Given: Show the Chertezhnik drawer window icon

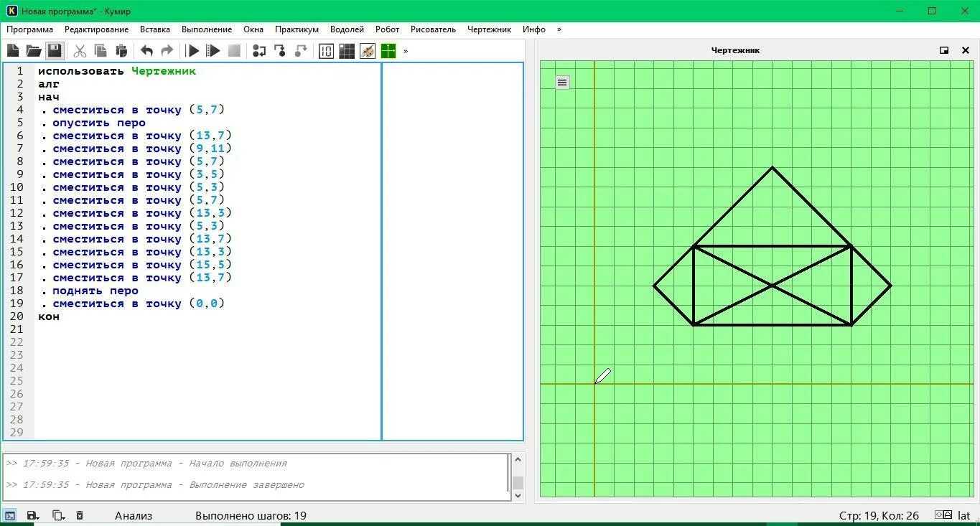Looking at the screenshot, I should [388, 51].
